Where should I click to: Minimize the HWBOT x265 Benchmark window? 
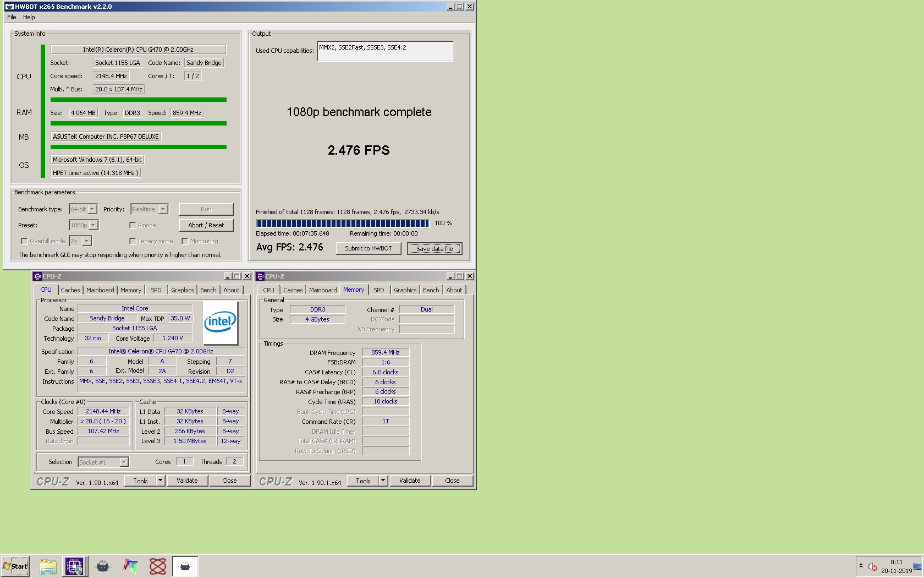click(x=450, y=7)
